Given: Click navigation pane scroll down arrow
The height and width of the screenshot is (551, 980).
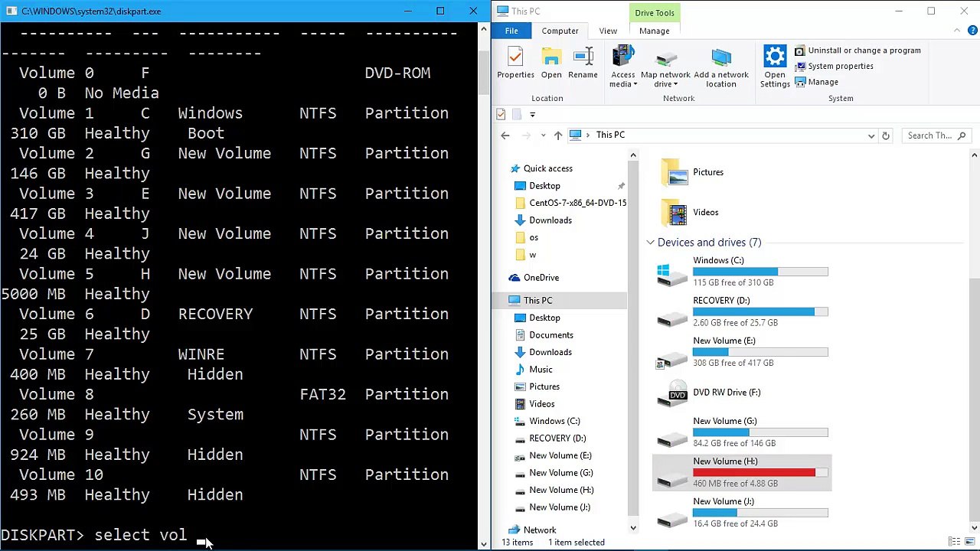Looking at the screenshot, I should 632,528.
